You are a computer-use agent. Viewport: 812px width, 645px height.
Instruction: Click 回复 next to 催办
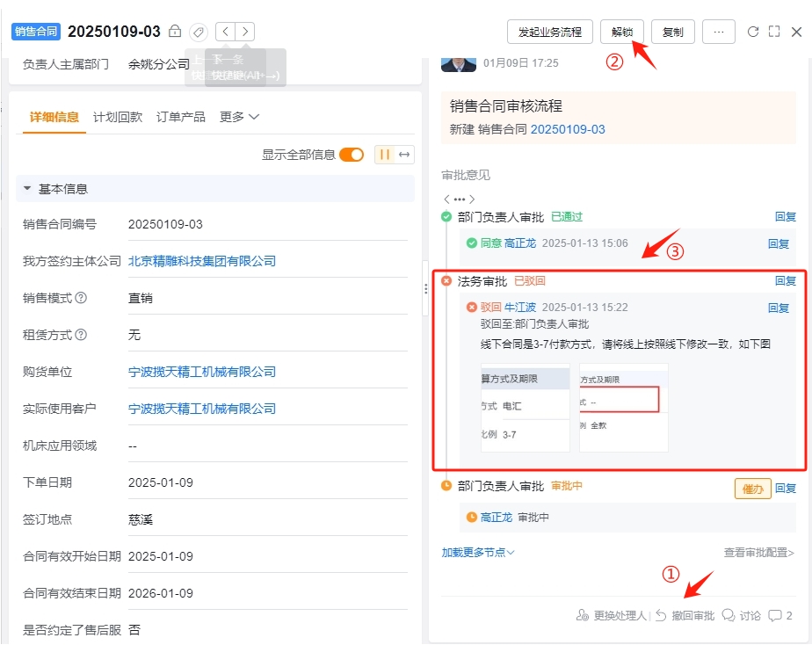[785, 488]
